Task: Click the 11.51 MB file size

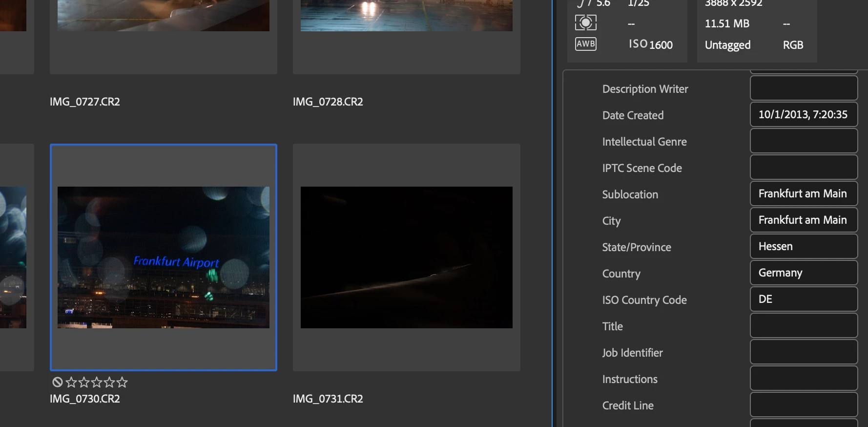Action: click(727, 23)
